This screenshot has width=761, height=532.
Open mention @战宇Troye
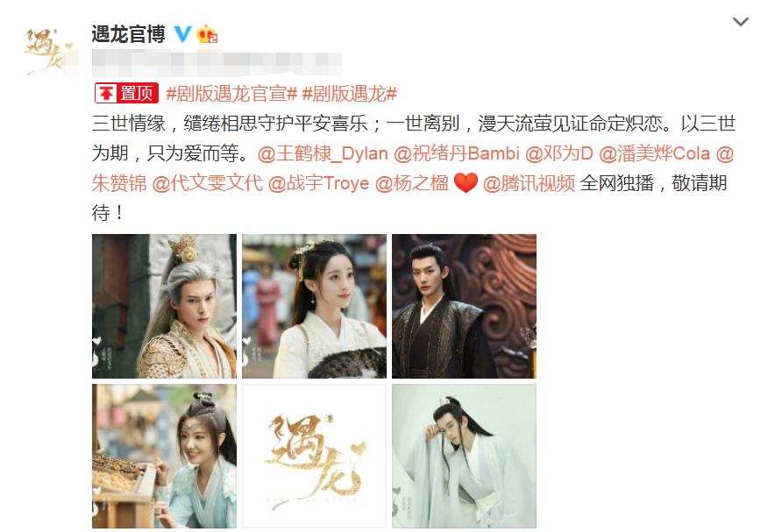point(318,183)
